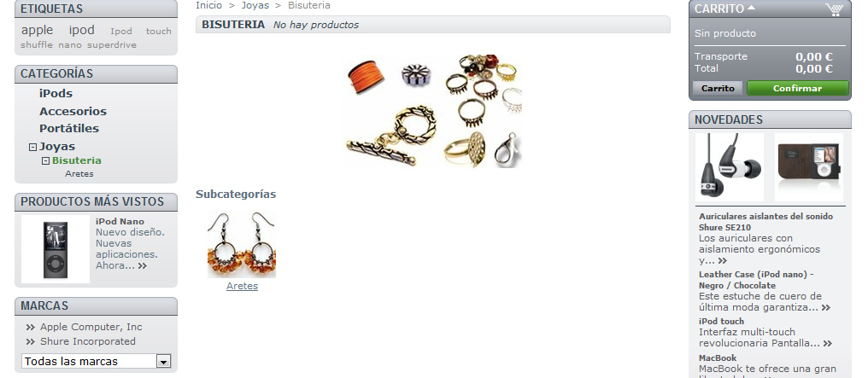Collapse the Joyas category tree node
868x378 pixels.
32,147
